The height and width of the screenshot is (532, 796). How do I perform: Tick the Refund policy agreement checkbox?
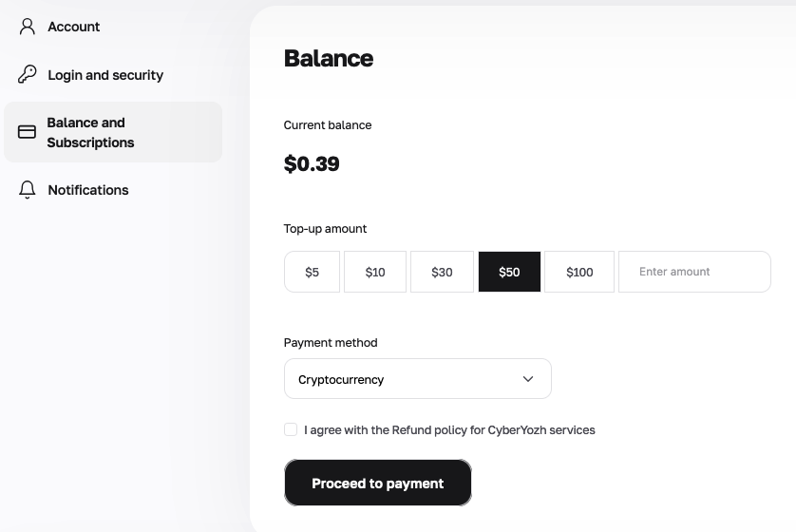291,429
